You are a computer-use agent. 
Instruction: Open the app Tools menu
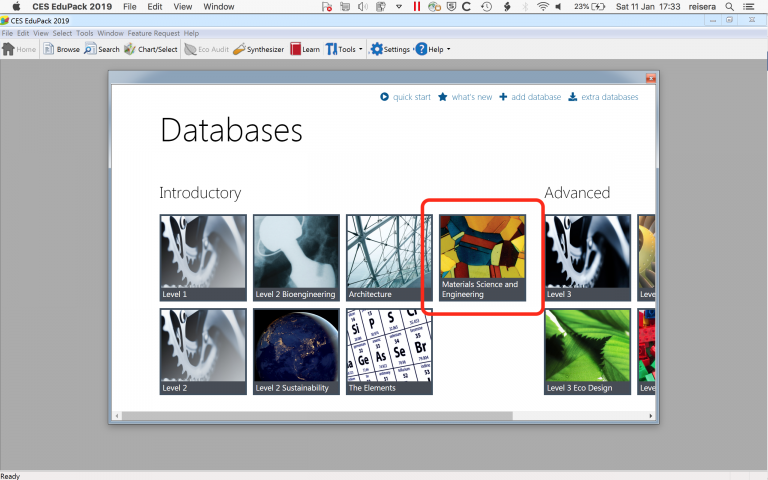(85, 33)
